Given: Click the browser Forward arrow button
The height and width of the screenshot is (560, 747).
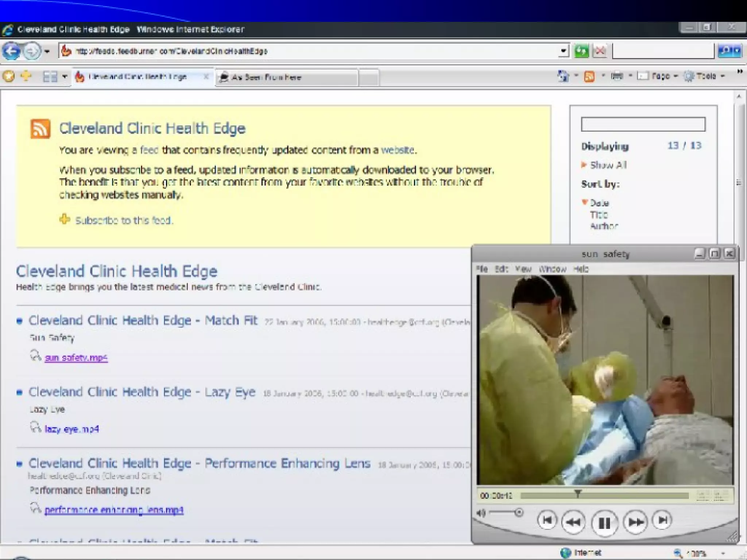Looking at the screenshot, I should [32, 51].
